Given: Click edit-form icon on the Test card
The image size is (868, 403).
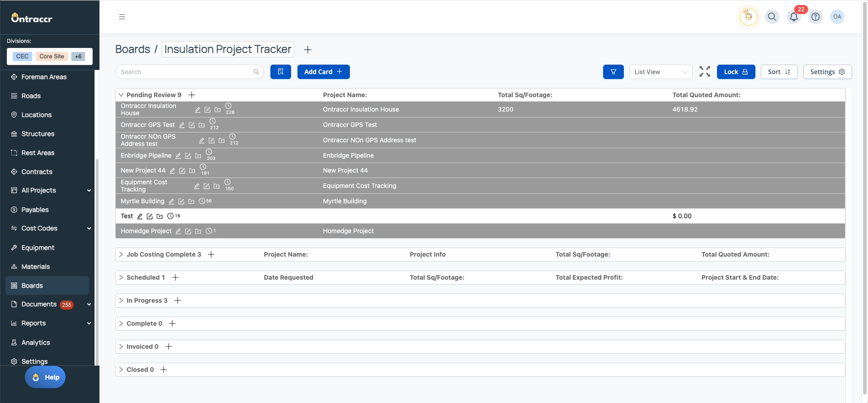Looking at the screenshot, I should 150,216.
